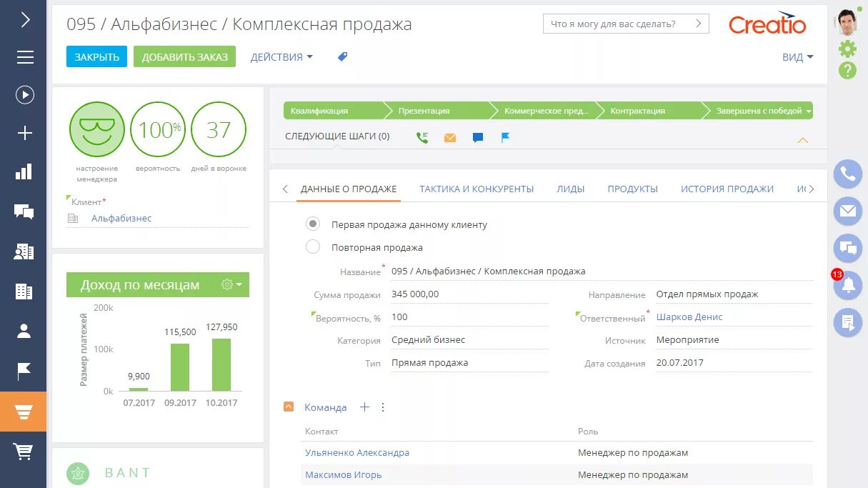This screenshot has height=488, width=868.
Task: Click the 100% probability indicator
Action: [x=158, y=129]
